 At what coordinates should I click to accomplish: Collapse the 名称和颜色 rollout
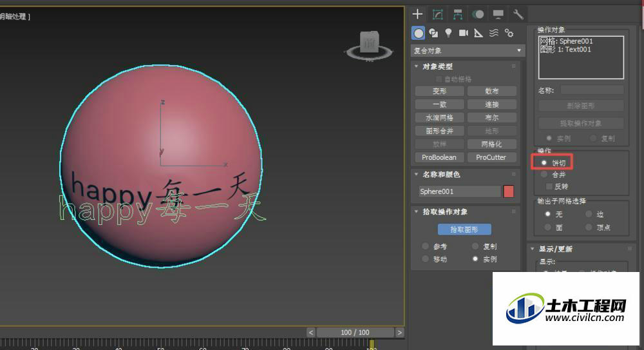coord(416,175)
